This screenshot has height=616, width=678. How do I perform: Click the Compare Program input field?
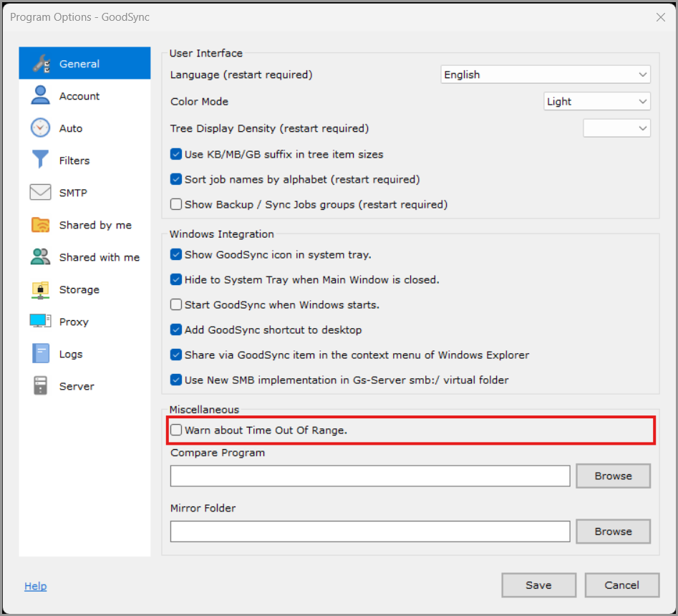tap(370, 476)
